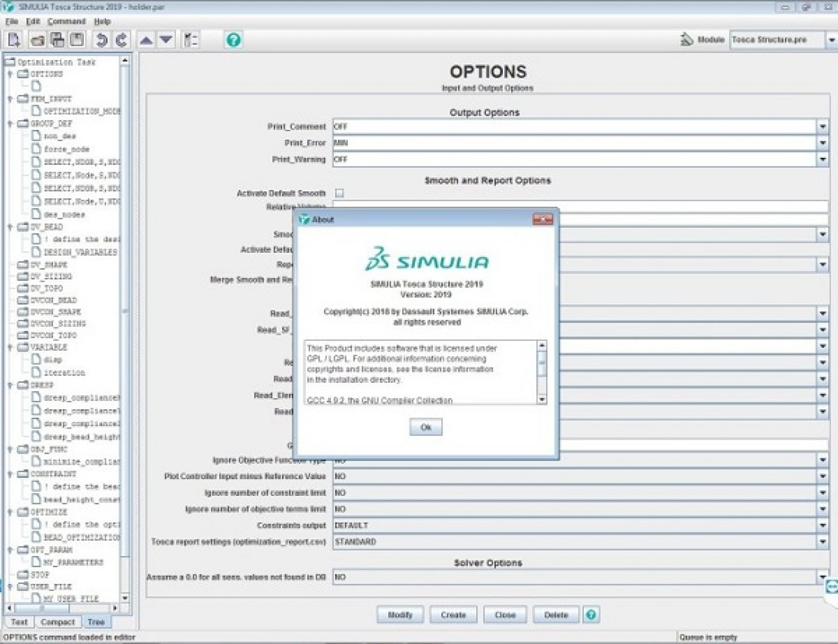Open the Constraints output dropdown
This screenshot has width=838, height=644.
click(822, 525)
